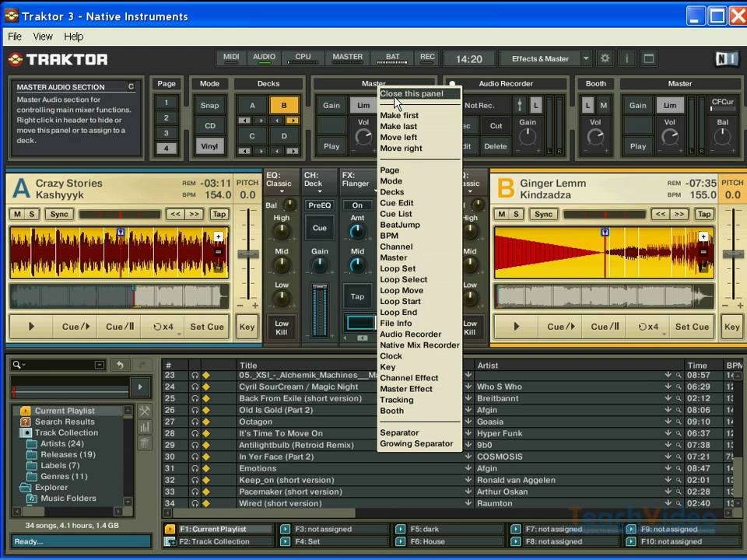Click the tools wrench icon beside the tree
The height and width of the screenshot is (560, 747).
click(x=145, y=411)
